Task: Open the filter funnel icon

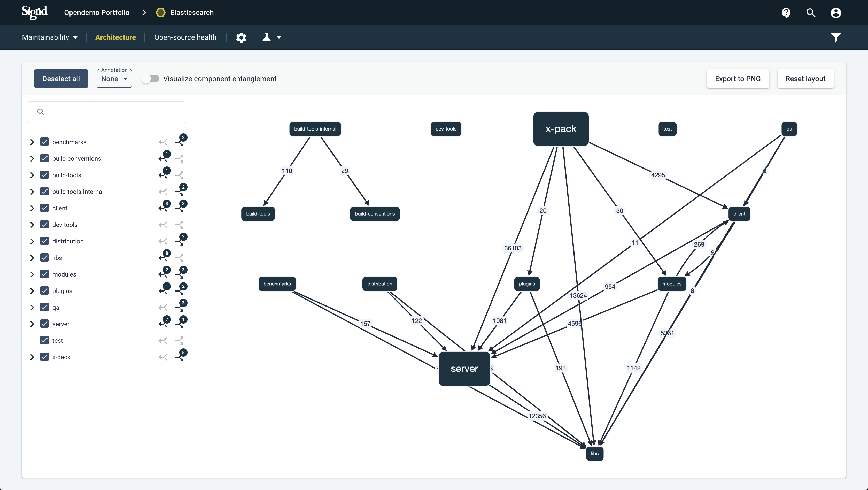Action: (836, 37)
